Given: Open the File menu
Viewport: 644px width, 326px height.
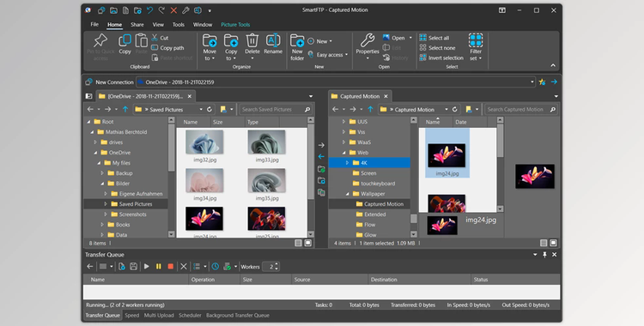Looking at the screenshot, I should coord(94,25).
